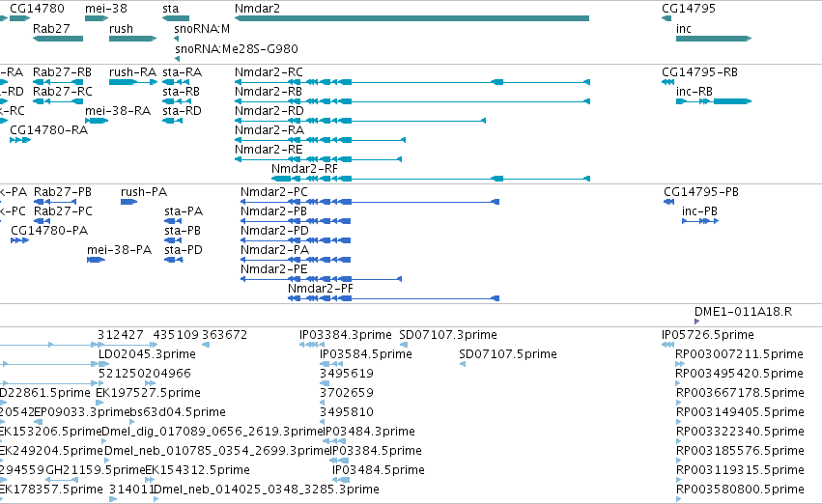Select transcript rush-RA
The width and height of the screenshot is (822, 504).
132,72
